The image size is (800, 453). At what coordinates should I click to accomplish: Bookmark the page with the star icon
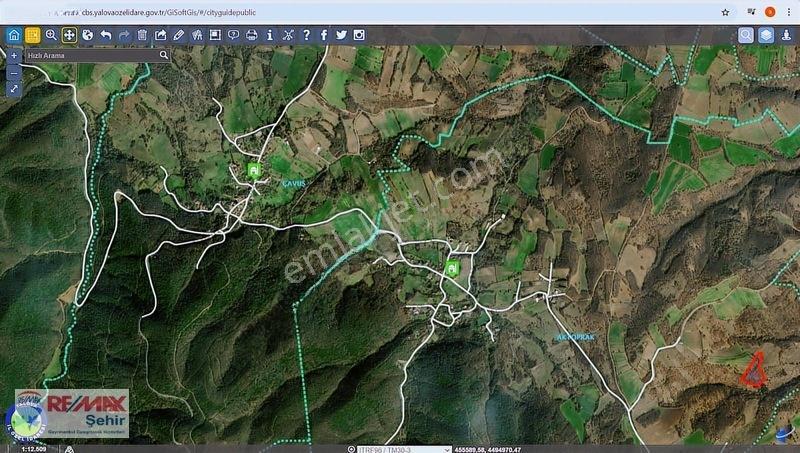pos(725,12)
